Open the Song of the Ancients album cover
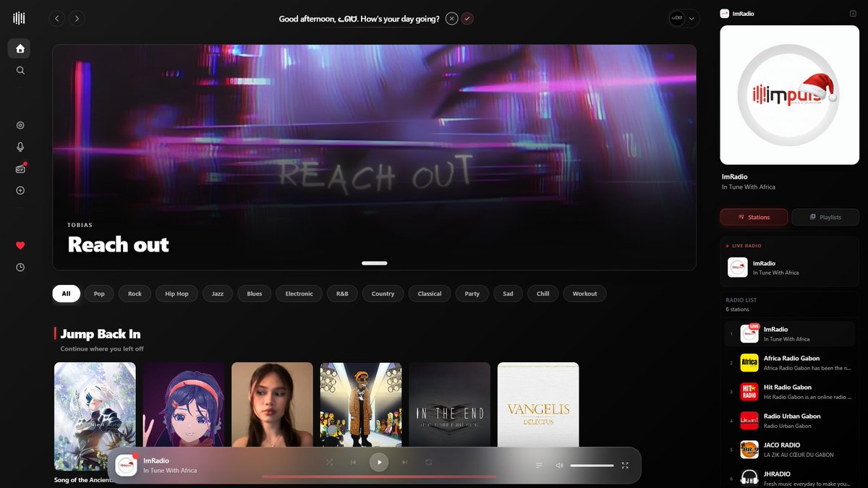This screenshot has width=868, height=488. pyautogui.click(x=95, y=416)
